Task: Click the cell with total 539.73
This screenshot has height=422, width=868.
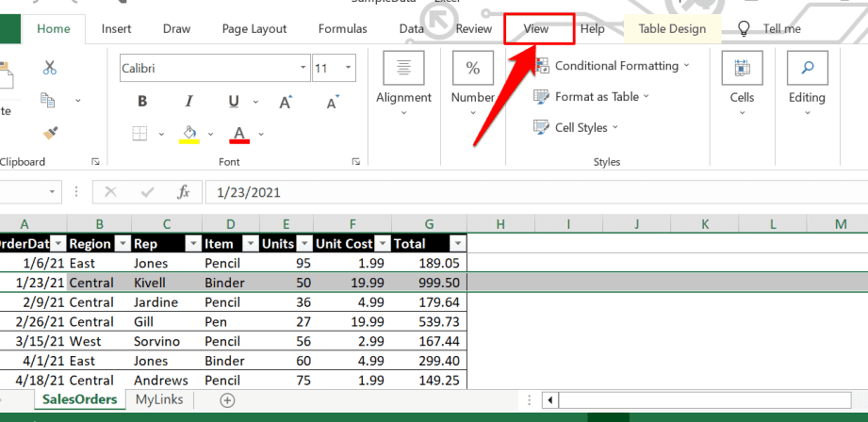Action: coord(429,322)
